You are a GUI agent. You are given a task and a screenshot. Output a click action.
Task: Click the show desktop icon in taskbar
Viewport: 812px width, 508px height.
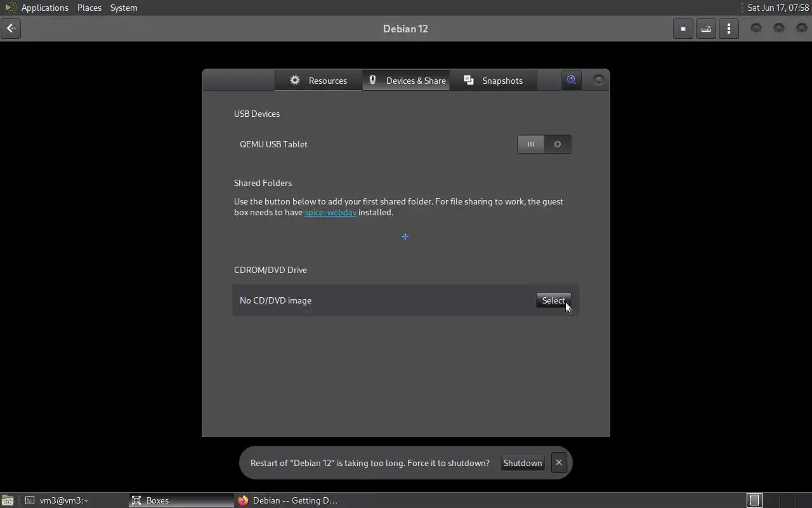pyautogui.click(x=7, y=500)
